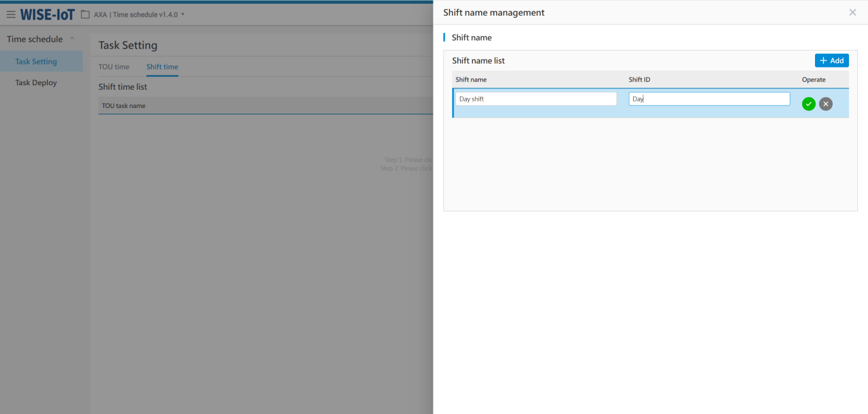Click the WISE-IoT logo

pos(47,15)
